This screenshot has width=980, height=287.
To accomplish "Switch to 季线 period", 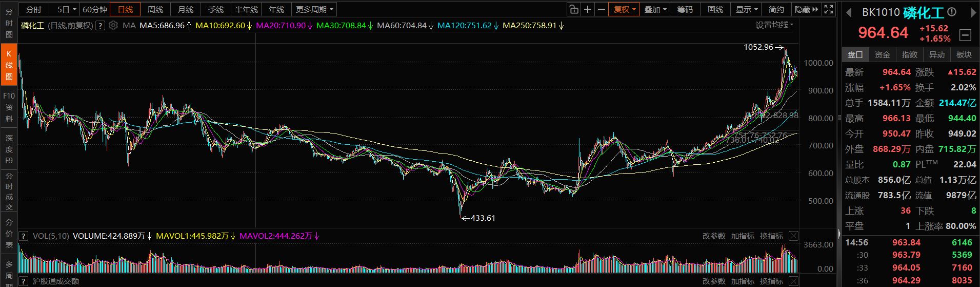I will 216,9.
